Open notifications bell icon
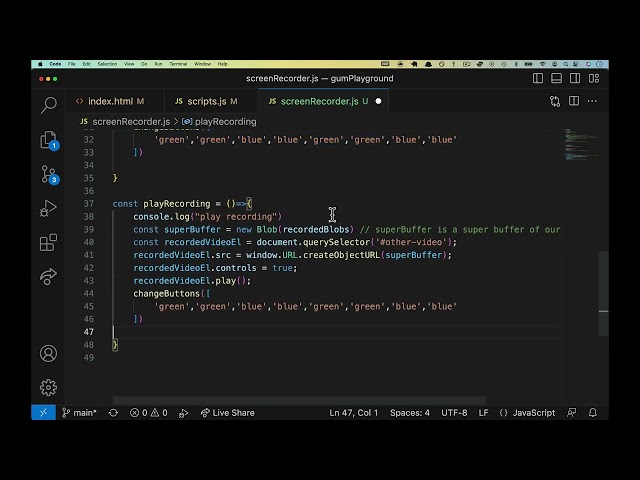 [593, 413]
